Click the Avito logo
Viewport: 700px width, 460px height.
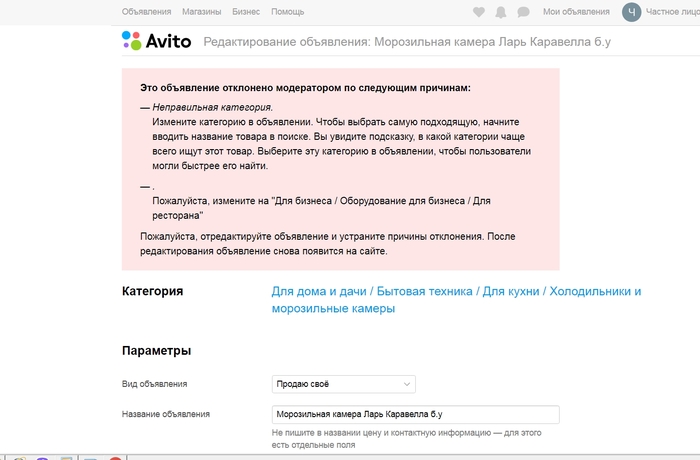(156, 41)
